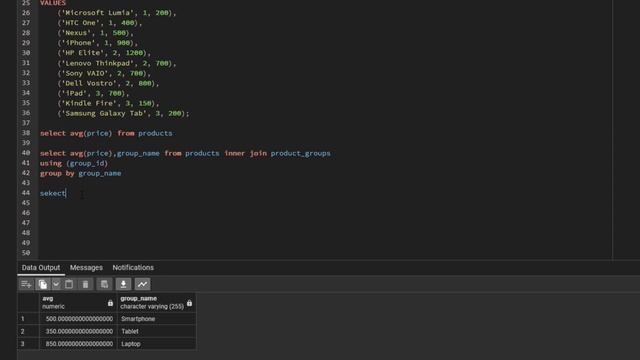This screenshot has height=360, width=640.
Task: Click the 850.0000000000000000 cell
Action: coord(78,344)
